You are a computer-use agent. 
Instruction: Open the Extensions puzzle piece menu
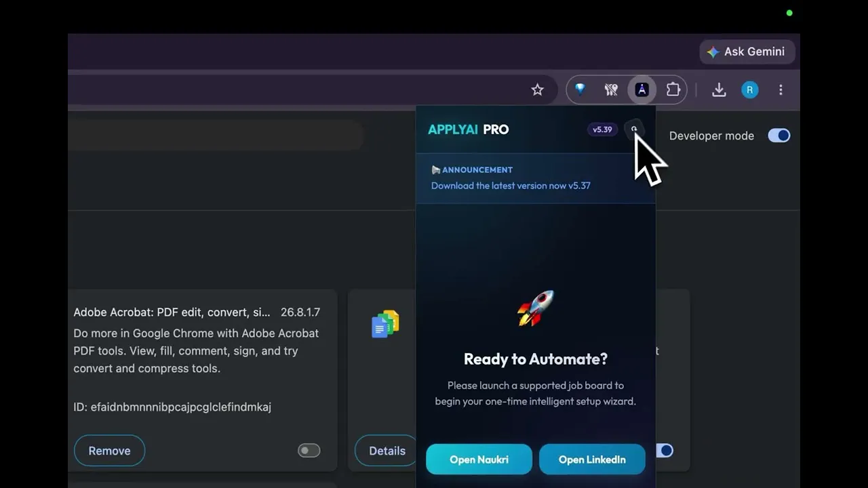point(673,89)
